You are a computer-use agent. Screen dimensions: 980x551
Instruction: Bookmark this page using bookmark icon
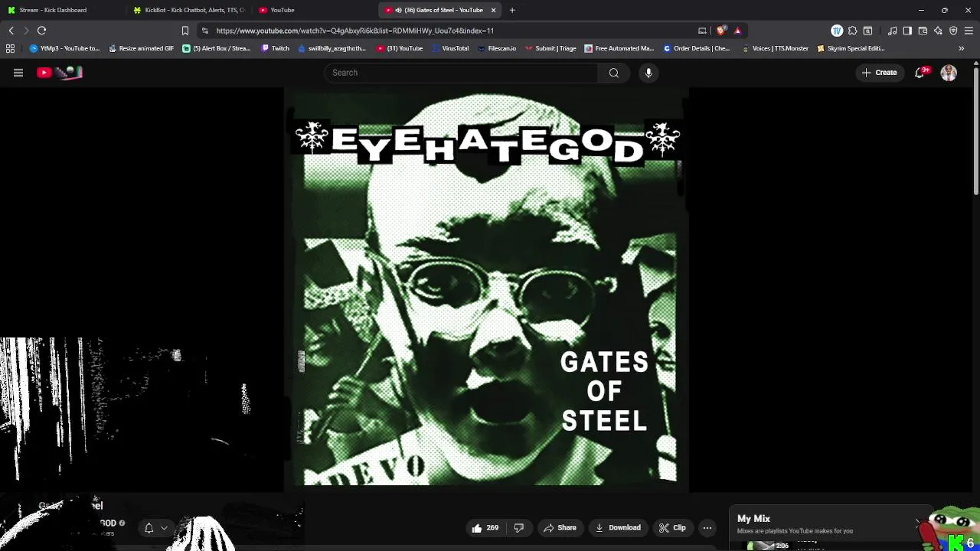(185, 31)
